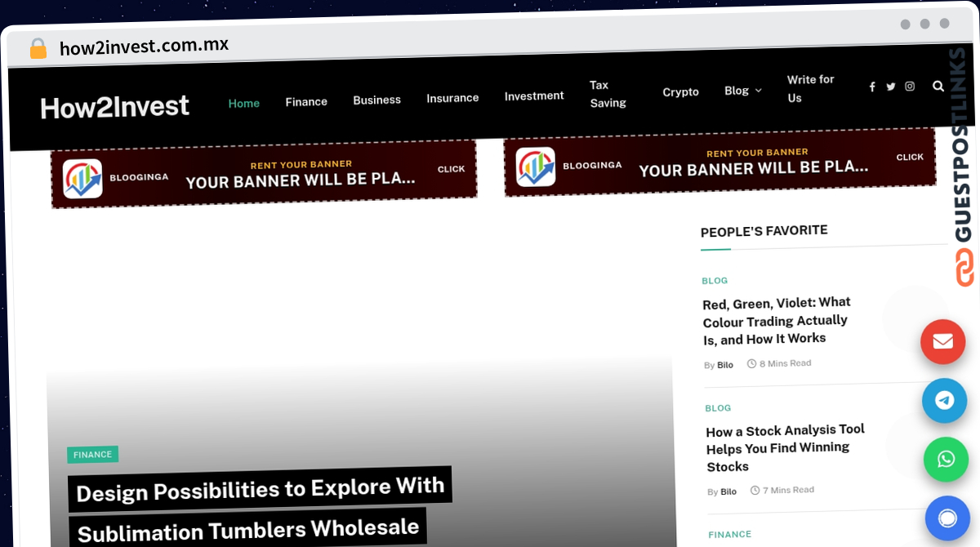Click CLICK on the right banner

[910, 157]
